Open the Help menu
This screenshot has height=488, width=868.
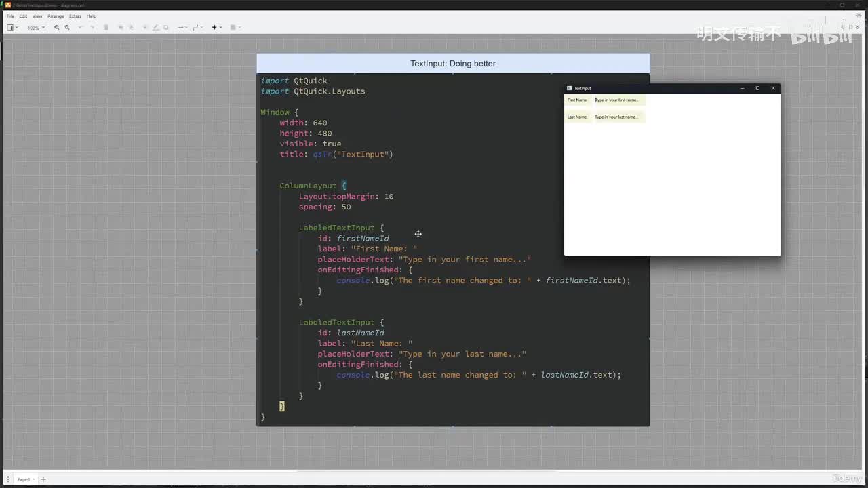point(92,16)
